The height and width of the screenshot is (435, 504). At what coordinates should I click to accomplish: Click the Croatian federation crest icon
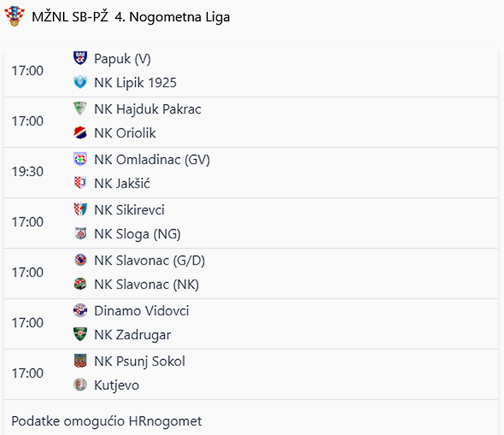[14, 16]
